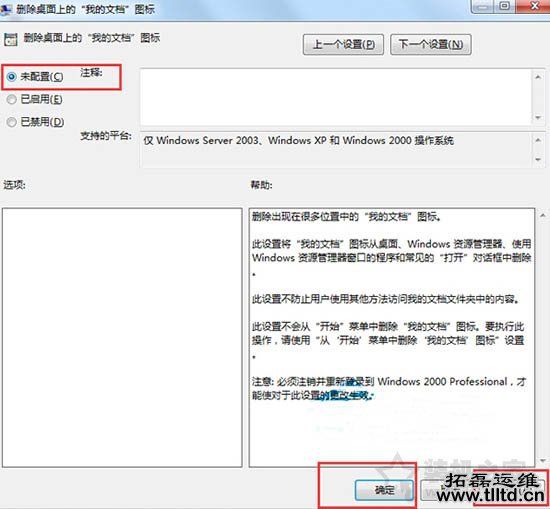Image resolution: width=550 pixels, height=509 pixels.
Task: Click inside the 注释 comment text box
Action: click(x=336, y=97)
